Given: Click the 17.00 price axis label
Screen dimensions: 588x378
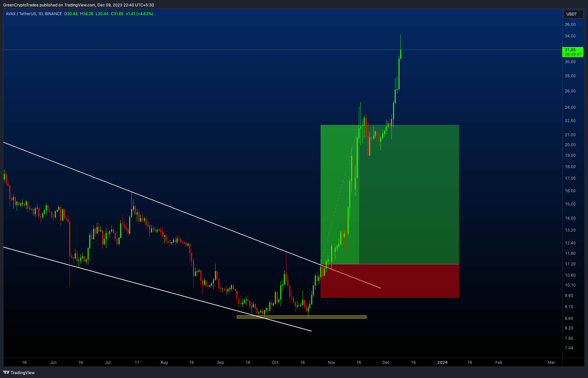Looking at the screenshot, I should tap(570, 178).
